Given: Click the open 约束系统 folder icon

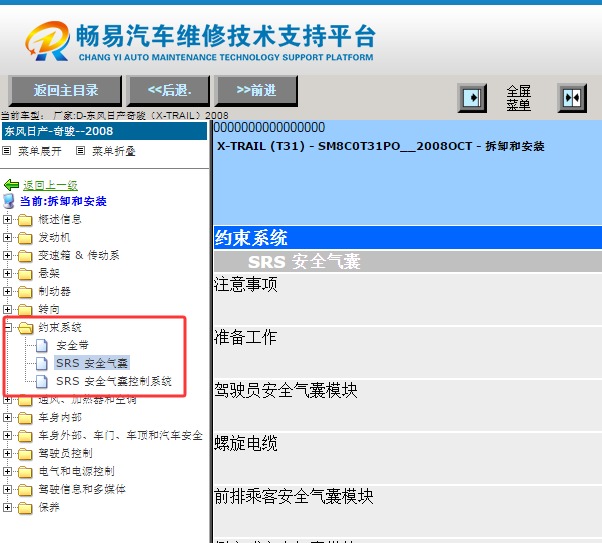Looking at the screenshot, I should tap(26, 328).
